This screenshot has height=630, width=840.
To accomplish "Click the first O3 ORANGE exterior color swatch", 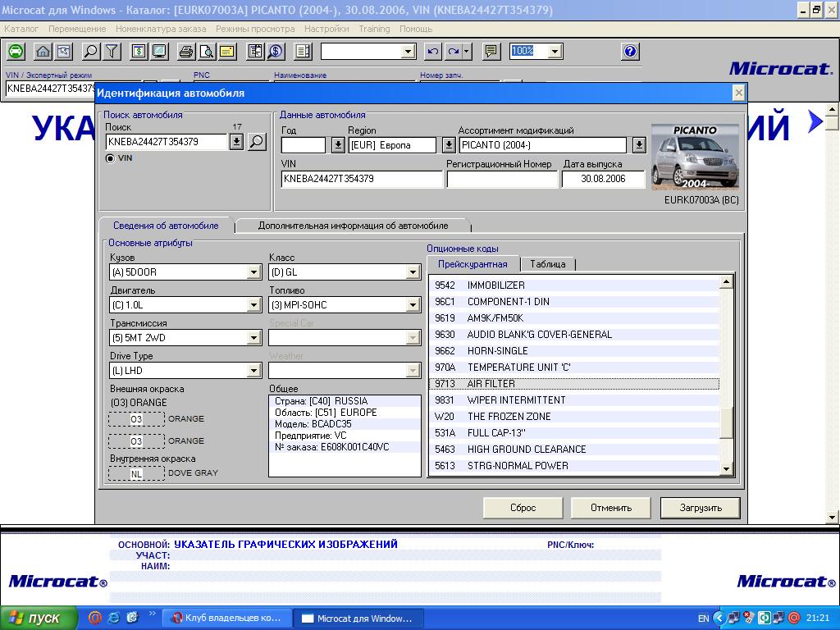I will point(136,419).
